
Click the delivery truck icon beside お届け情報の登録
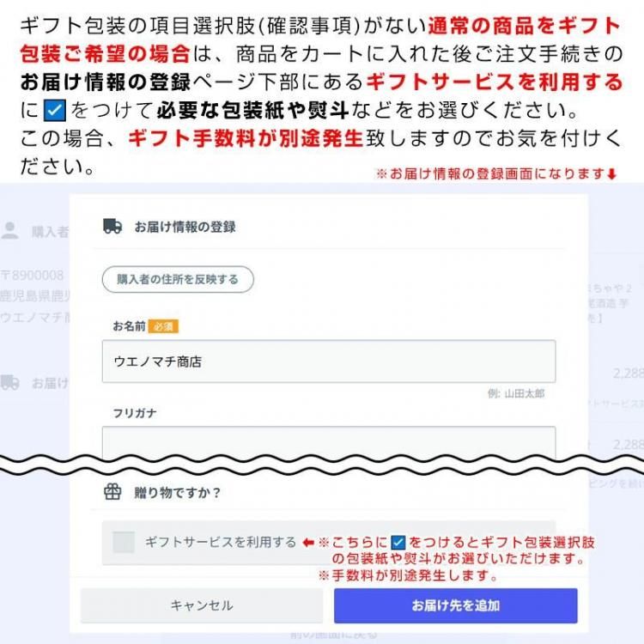point(112,226)
